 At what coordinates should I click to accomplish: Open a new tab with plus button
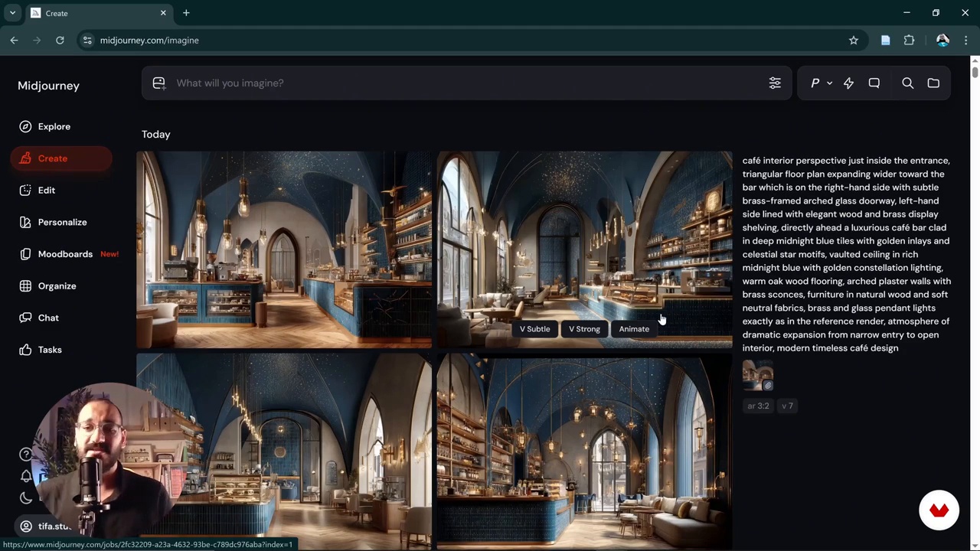186,13
